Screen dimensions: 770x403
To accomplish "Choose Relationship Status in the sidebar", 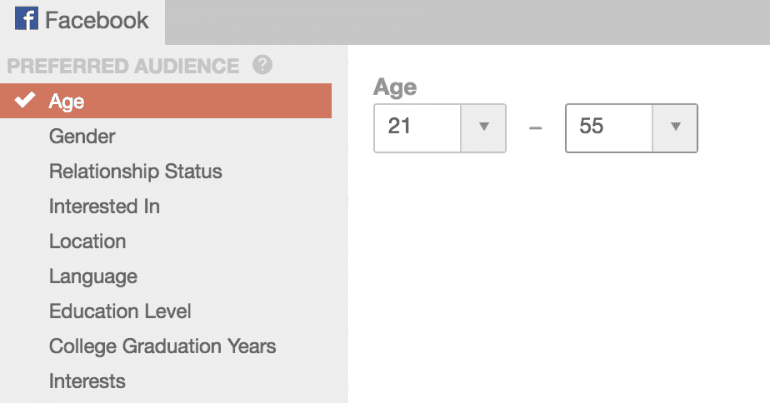I will (135, 171).
